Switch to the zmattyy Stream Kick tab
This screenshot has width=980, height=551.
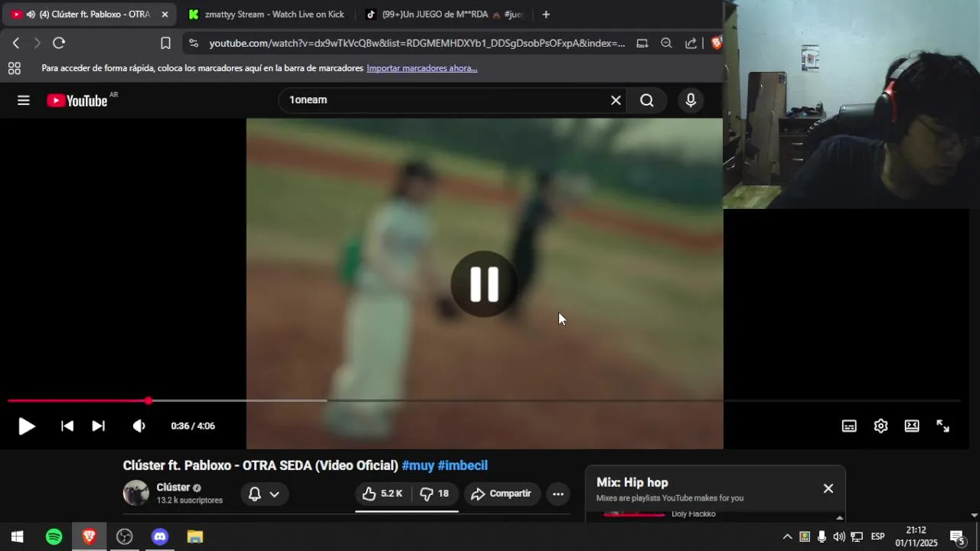point(267,14)
